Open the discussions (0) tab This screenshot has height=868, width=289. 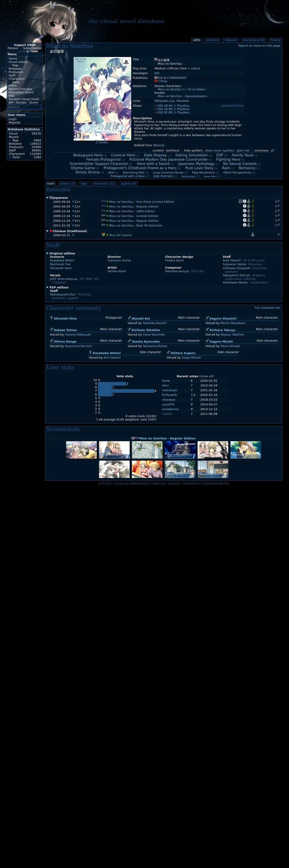(x=253, y=40)
